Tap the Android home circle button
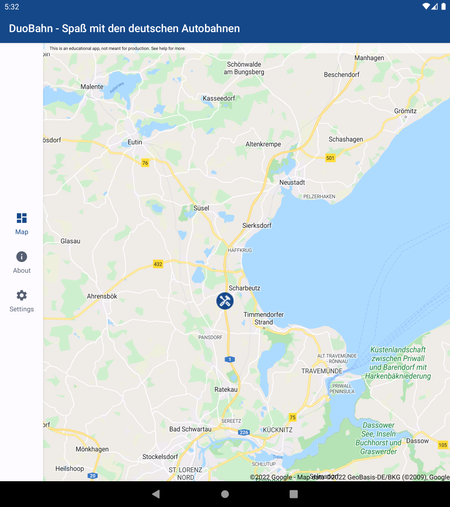Screen dimensions: 450x507 click(225, 494)
